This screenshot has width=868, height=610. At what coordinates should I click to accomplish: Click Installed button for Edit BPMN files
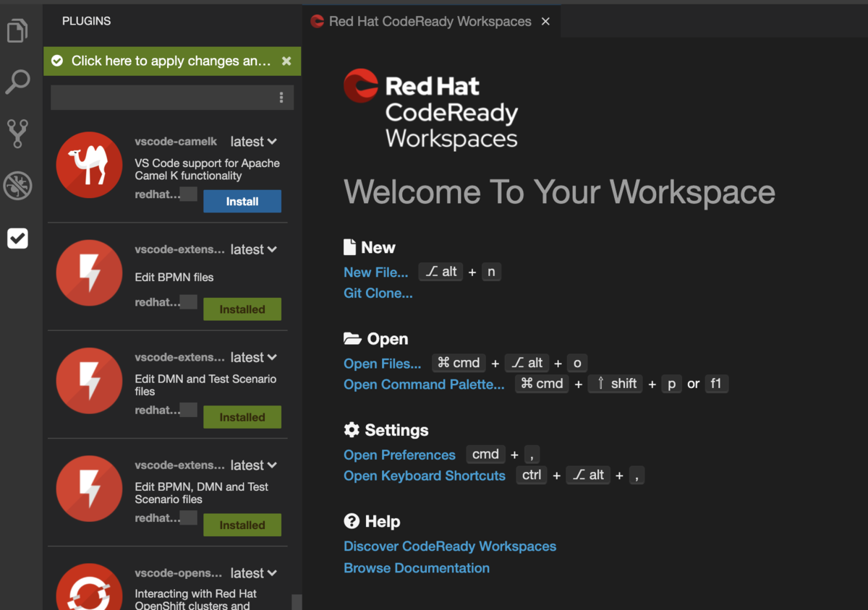[242, 309]
